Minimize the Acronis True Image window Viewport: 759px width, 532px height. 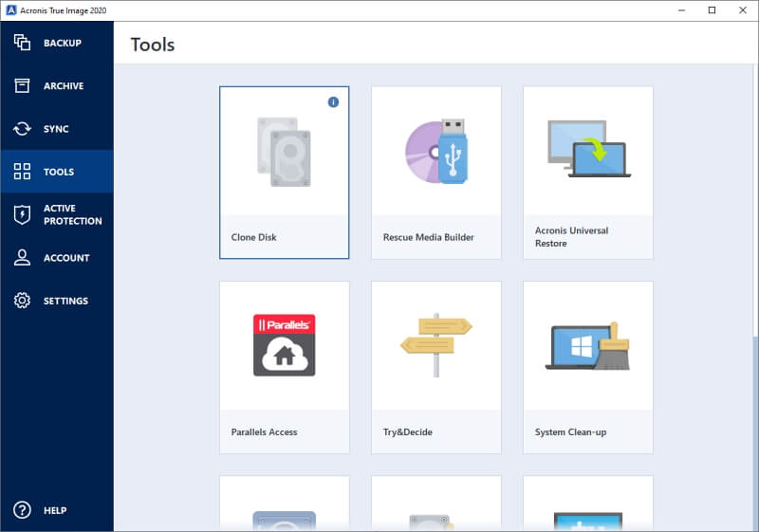tap(681, 10)
